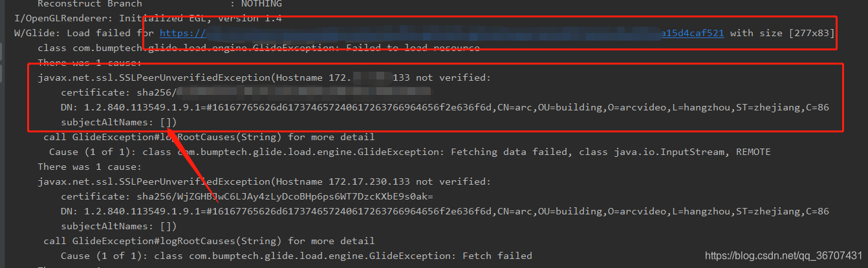Click the 'W/Glide: Load failed for' text
868x268 pixels.
(84, 33)
